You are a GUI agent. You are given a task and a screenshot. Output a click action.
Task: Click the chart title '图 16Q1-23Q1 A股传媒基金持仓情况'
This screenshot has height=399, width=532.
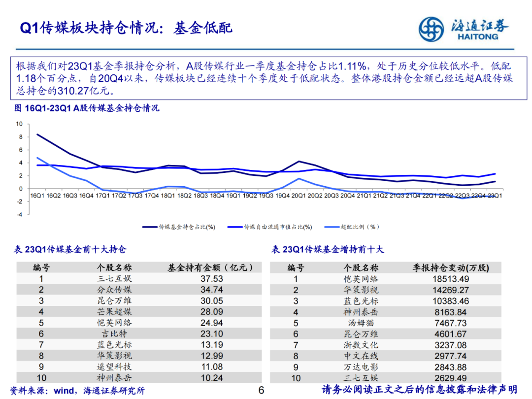[x=87, y=108]
